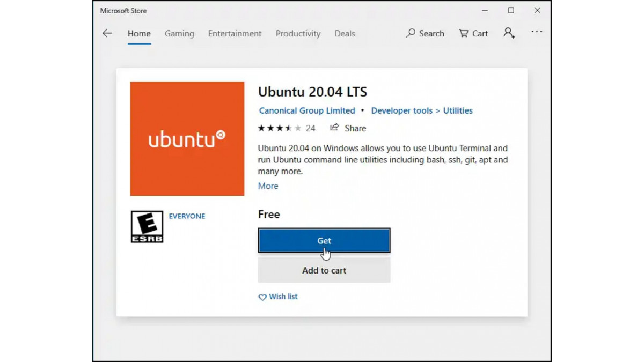Open the Utilities subcategory link
The width and height of the screenshot is (644, 362).
pos(458,110)
